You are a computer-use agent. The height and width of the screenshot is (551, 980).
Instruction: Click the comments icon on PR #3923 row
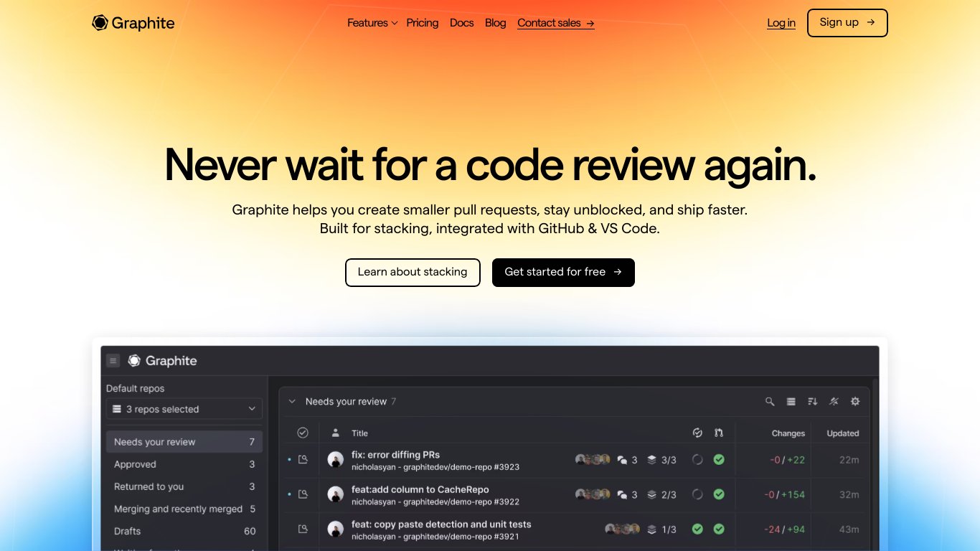pyautogui.click(x=622, y=460)
